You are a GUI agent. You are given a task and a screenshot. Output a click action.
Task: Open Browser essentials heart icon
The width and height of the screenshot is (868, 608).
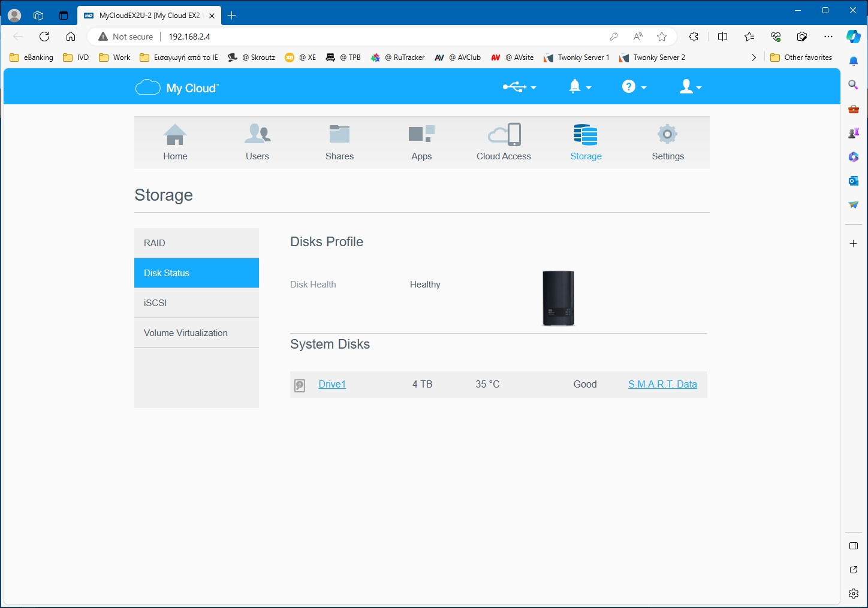(x=776, y=37)
